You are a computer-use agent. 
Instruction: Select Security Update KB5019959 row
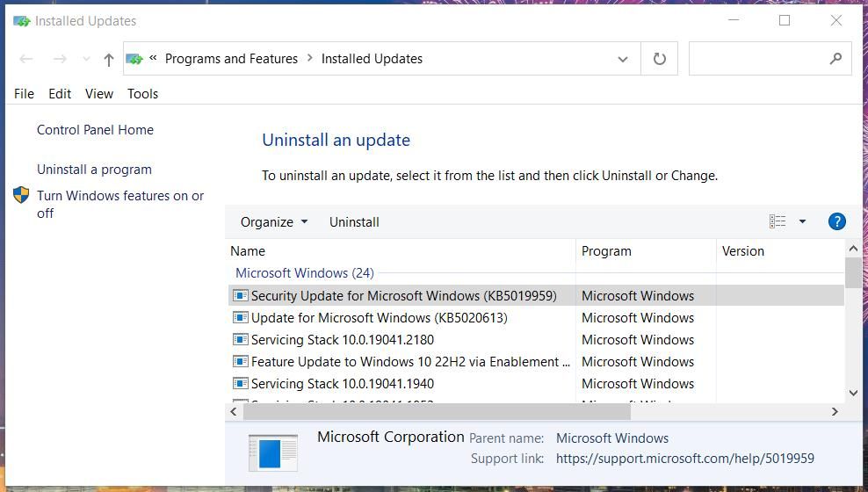click(x=536, y=295)
